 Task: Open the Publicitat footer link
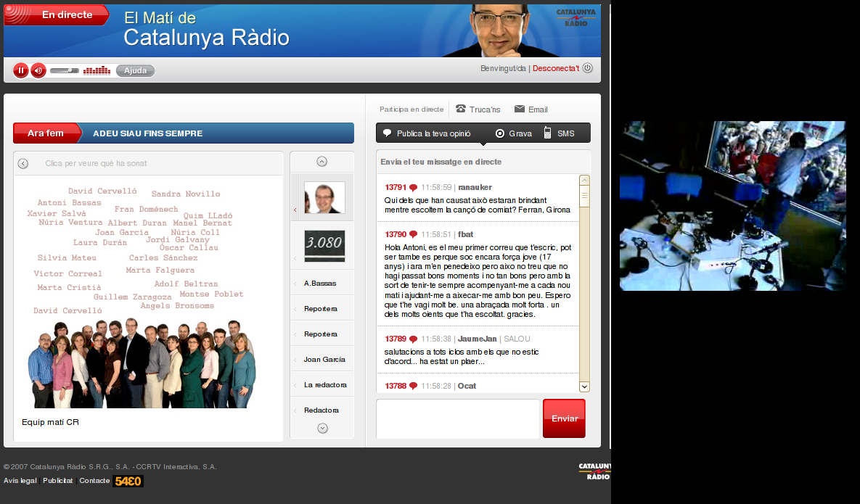[57, 481]
